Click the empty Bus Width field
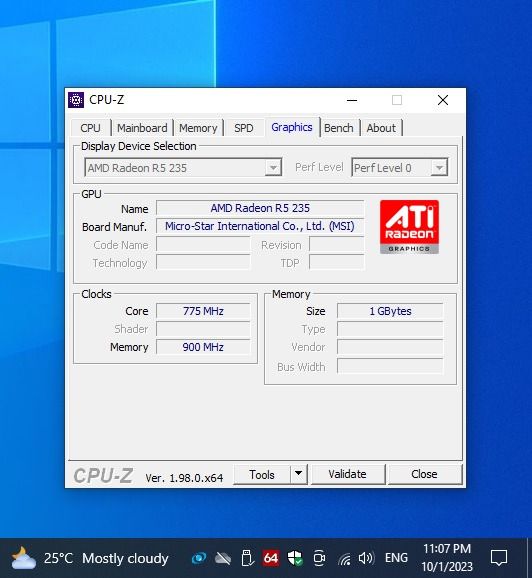This screenshot has height=578, width=532. [x=390, y=367]
